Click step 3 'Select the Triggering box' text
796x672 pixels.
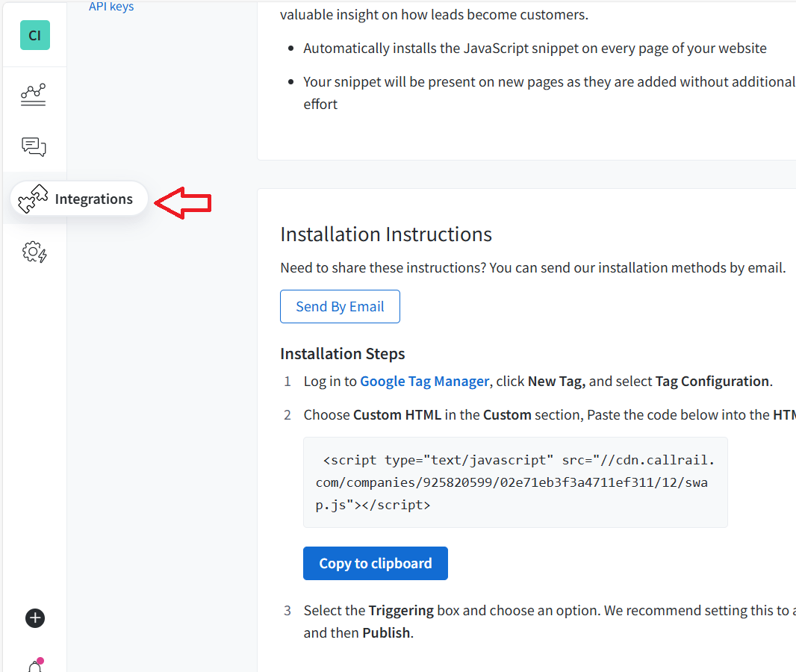(x=550, y=621)
